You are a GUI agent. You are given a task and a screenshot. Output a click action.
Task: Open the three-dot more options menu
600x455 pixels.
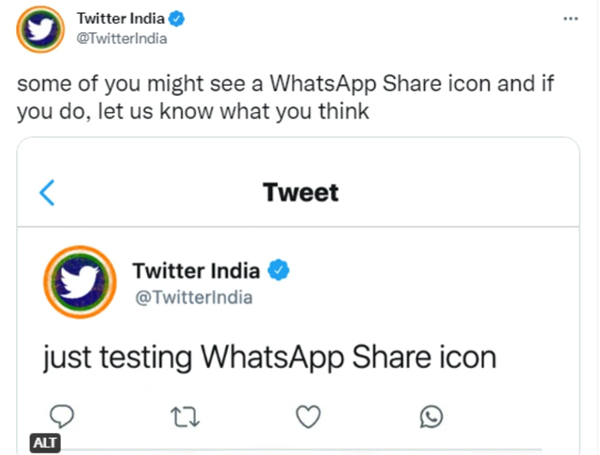click(x=571, y=20)
